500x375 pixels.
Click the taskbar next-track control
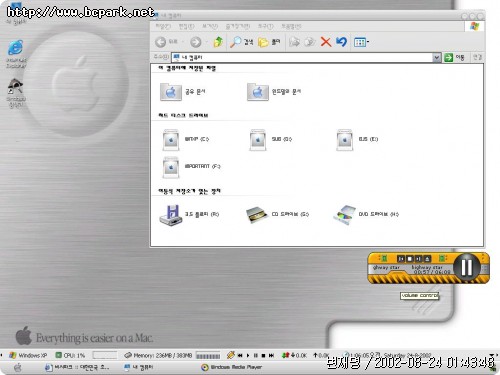271,356
